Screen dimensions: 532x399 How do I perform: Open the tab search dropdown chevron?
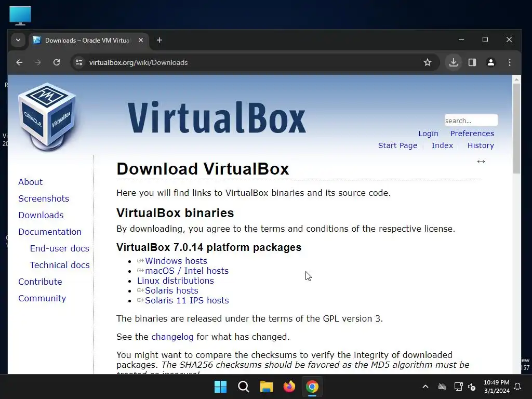tap(18, 41)
